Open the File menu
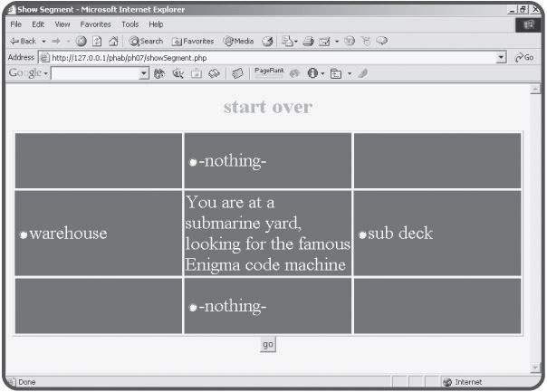Screen dimensions: 547x392 click(x=15, y=24)
